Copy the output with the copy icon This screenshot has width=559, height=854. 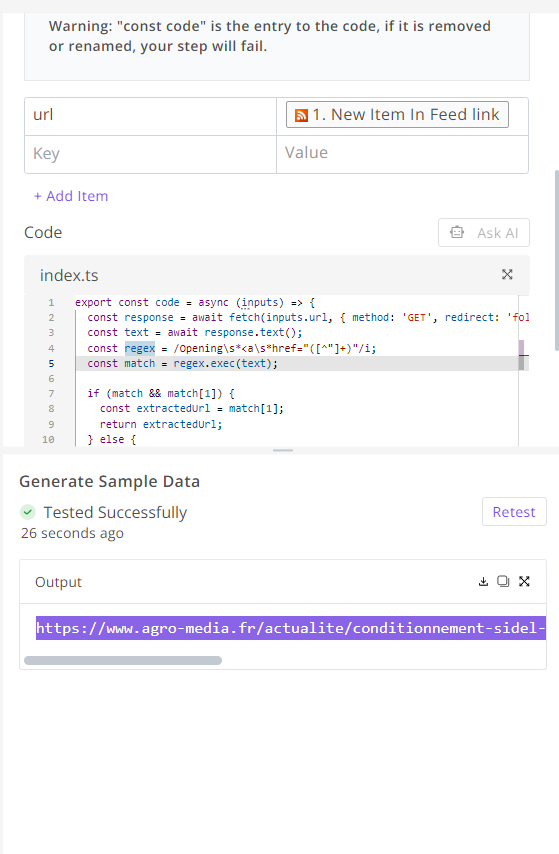pos(503,582)
